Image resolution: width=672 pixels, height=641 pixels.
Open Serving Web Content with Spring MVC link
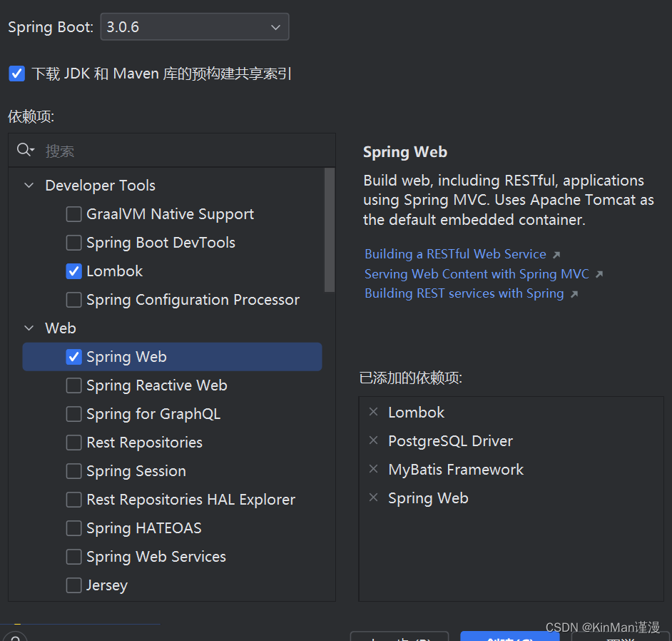coord(477,274)
